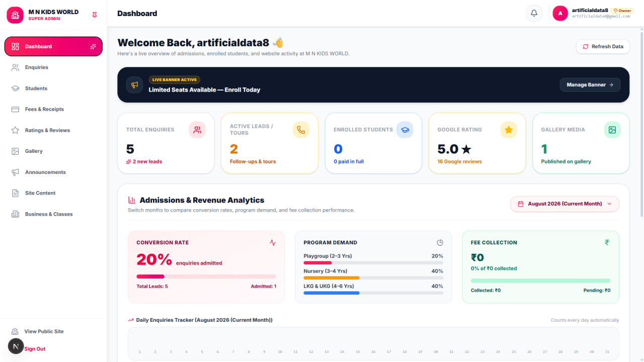Click the Next.js dev tools badge
Screen dimensions: 644x362
pyautogui.click(x=16, y=346)
